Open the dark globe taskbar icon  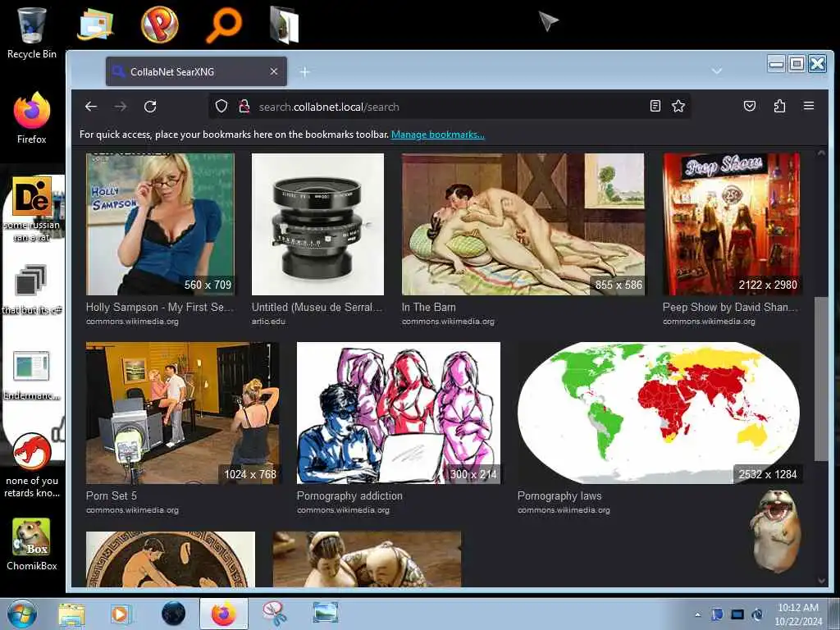point(173,614)
